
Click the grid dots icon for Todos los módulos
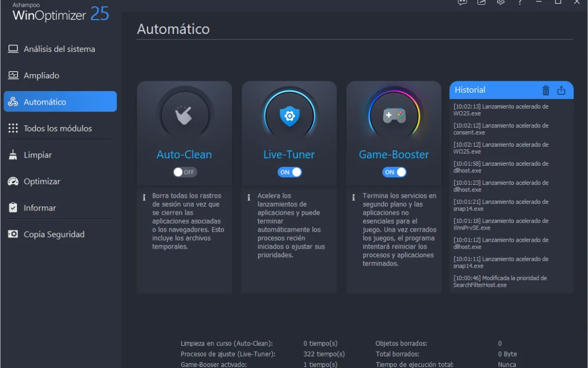(13, 129)
